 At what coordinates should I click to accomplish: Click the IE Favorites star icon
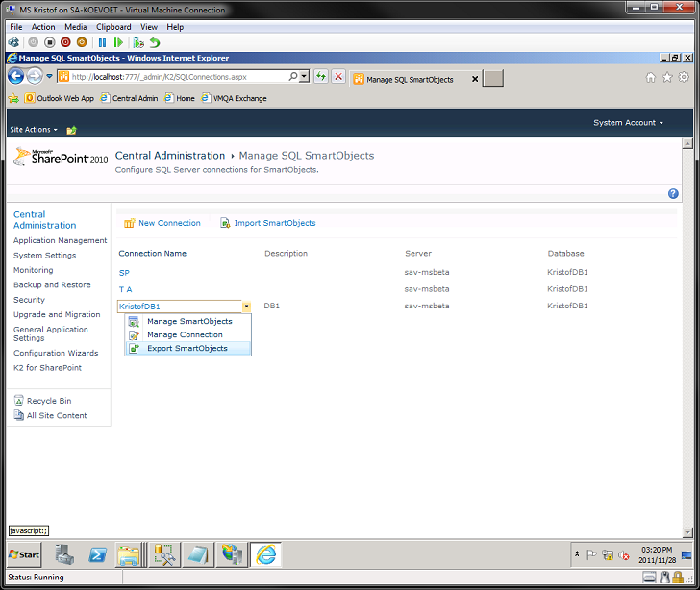click(x=667, y=77)
